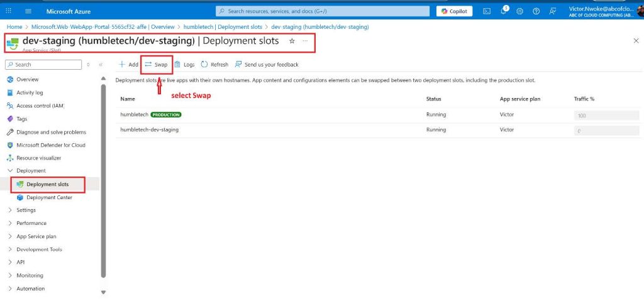This screenshot has height=299, width=644.
Task: Open Deployment Center
Action: [x=49, y=197]
